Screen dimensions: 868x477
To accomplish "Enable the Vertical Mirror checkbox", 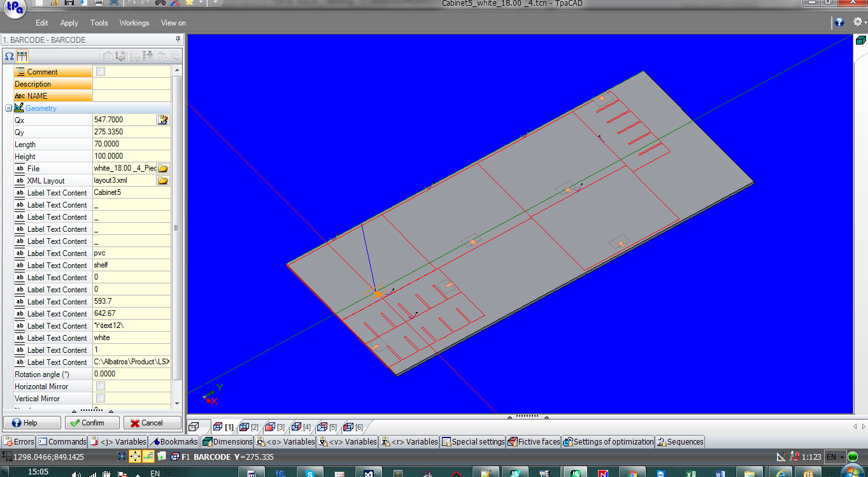I will tap(101, 399).
